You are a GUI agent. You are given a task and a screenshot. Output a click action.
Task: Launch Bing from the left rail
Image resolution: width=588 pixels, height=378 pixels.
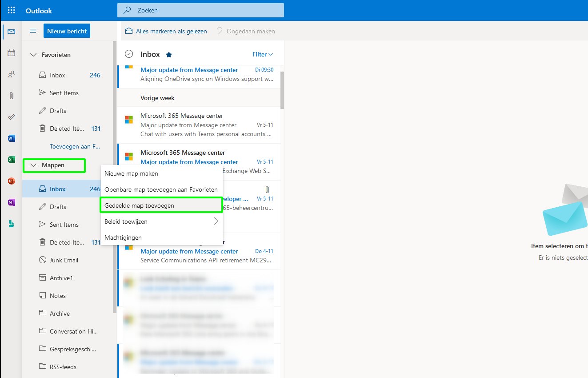[x=12, y=224]
